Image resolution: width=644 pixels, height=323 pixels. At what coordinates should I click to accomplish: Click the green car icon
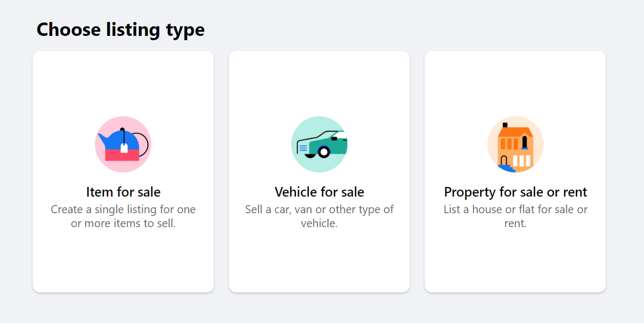tap(319, 144)
